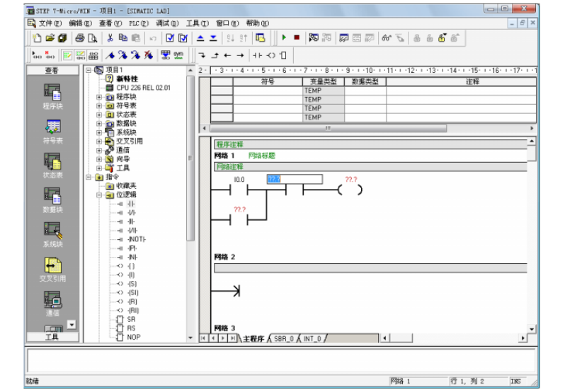Expand 状态表 tree node
Image resolution: width=565 pixels, height=392 pixels.
99,115
